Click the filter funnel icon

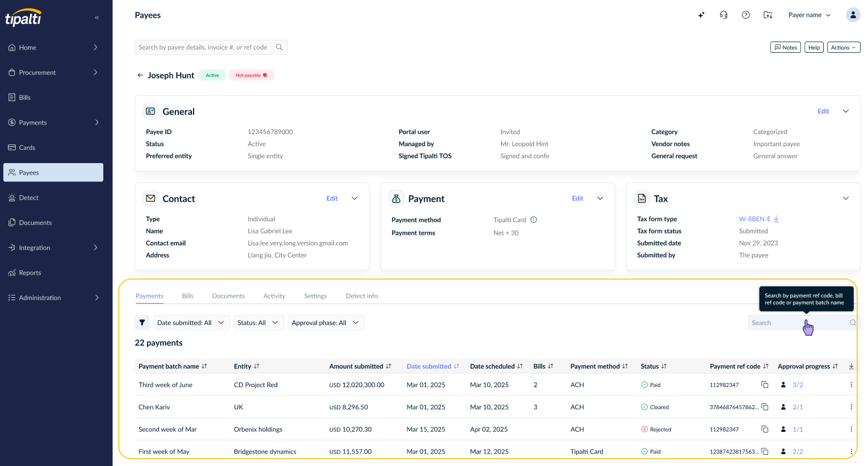point(142,323)
